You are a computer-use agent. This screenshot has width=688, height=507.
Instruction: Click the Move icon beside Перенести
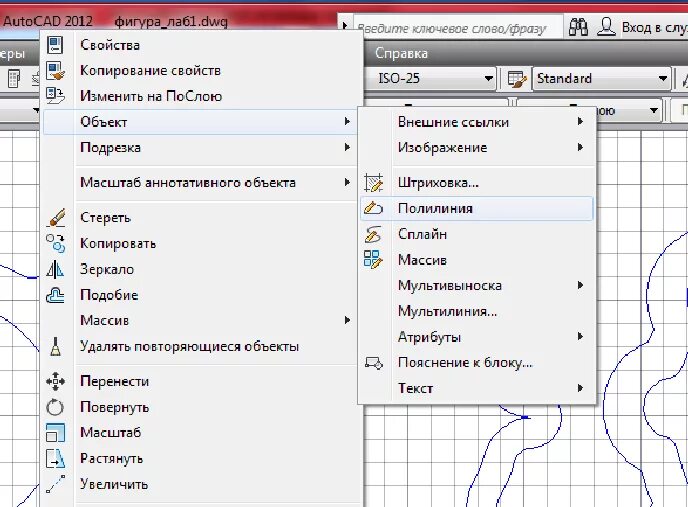point(55,381)
